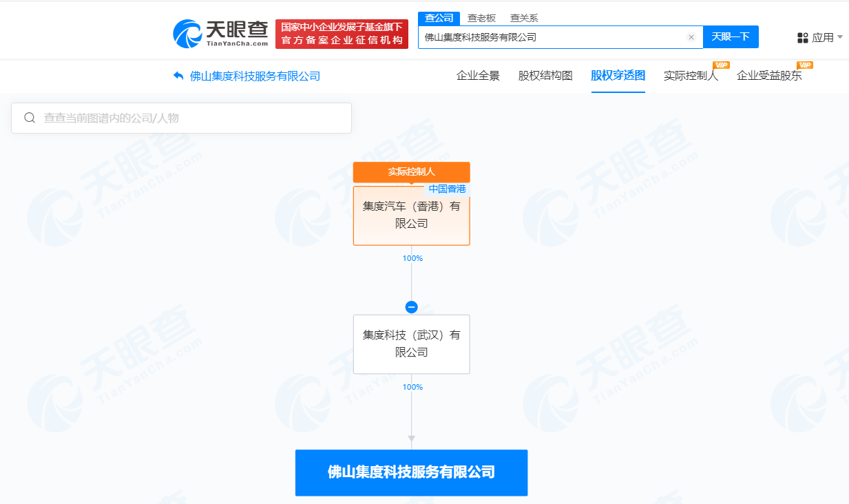The width and height of the screenshot is (849, 504).
Task: Select the 集度汽车（香港）有限公司 node
Action: point(412,216)
